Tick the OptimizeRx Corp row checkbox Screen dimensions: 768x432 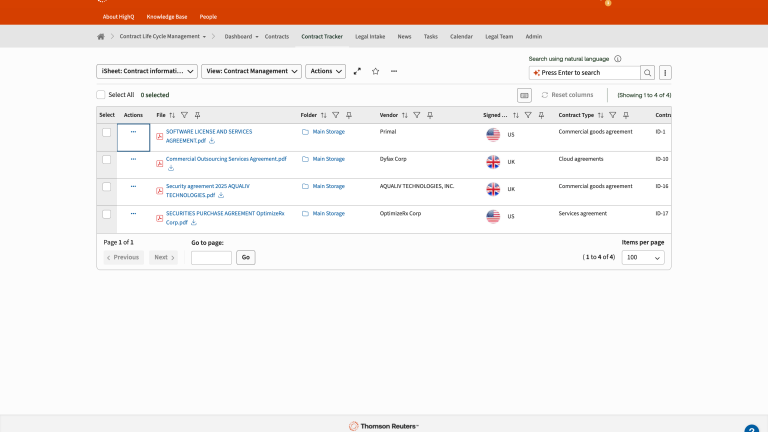(107, 214)
